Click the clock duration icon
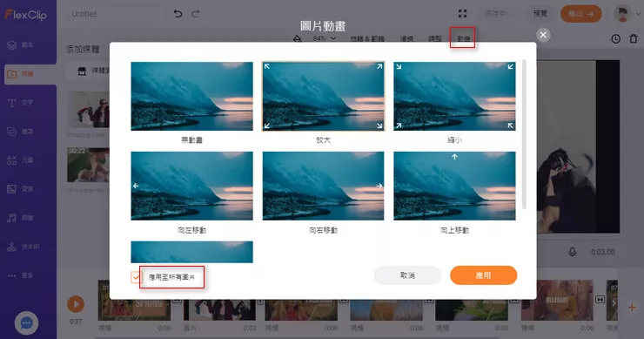 615,39
